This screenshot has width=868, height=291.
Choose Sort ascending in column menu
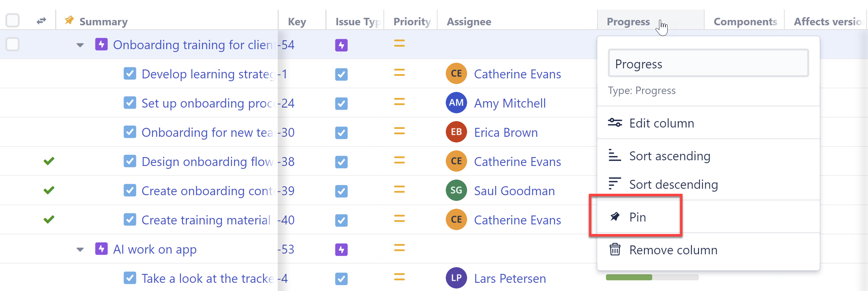(669, 156)
